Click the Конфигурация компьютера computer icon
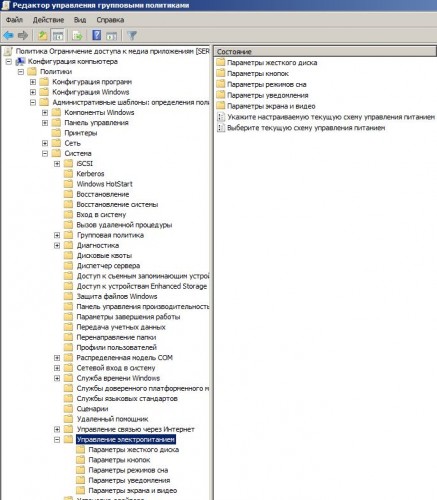This screenshot has width=437, height=500. point(21,62)
